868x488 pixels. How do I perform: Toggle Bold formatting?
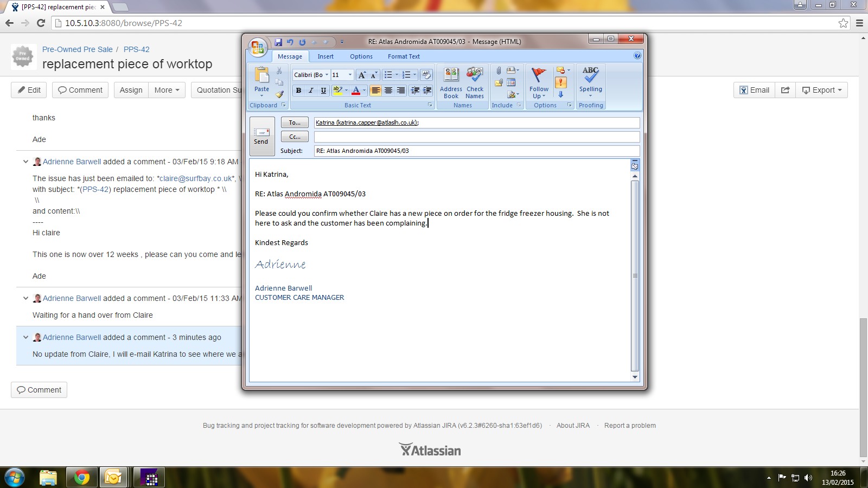298,91
